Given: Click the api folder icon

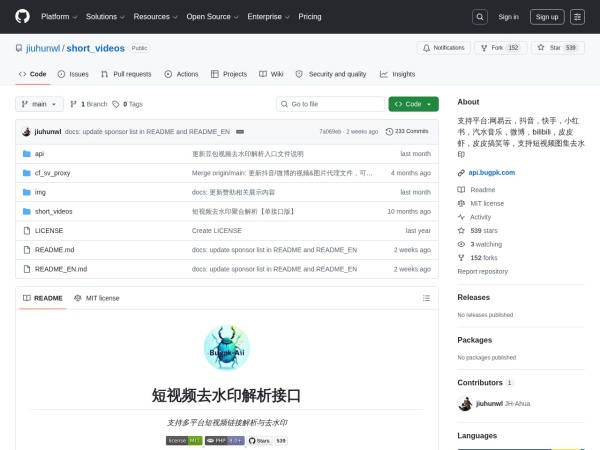Looking at the screenshot, I should pyautogui.click(x=26, y=154).
